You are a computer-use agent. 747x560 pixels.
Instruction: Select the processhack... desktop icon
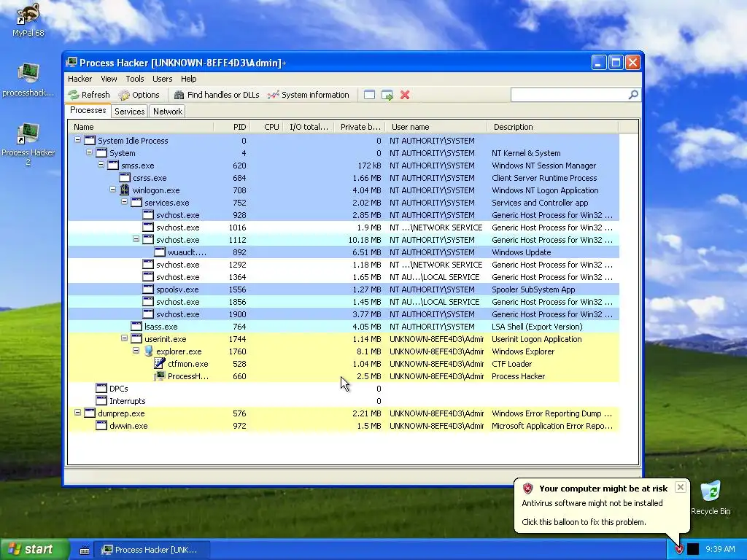point(28,79)
